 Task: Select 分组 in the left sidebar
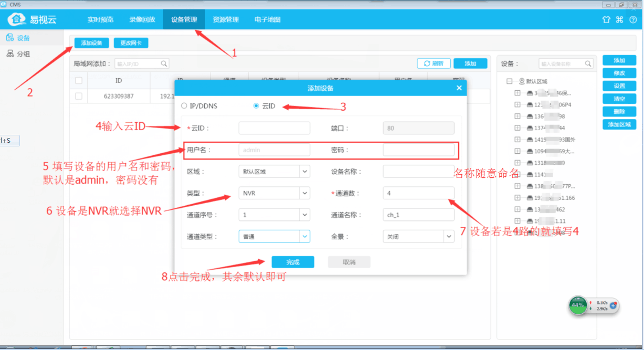(18, 54)
